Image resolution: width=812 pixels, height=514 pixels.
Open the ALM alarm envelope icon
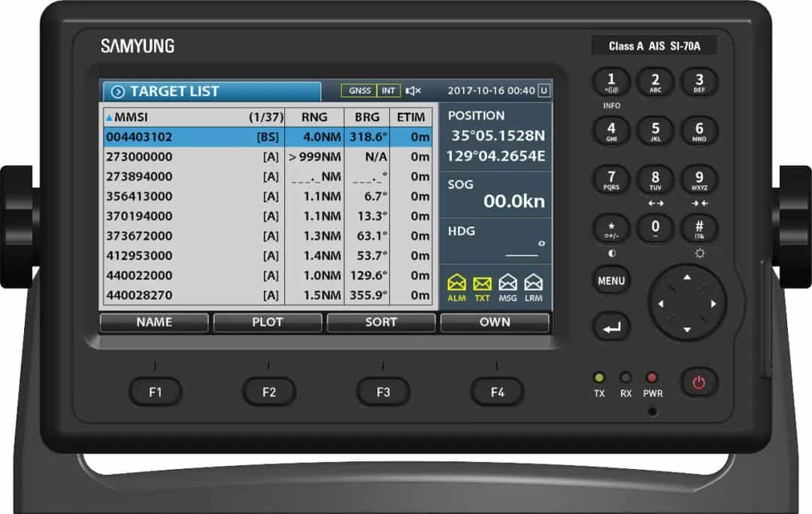click(456, 283)
